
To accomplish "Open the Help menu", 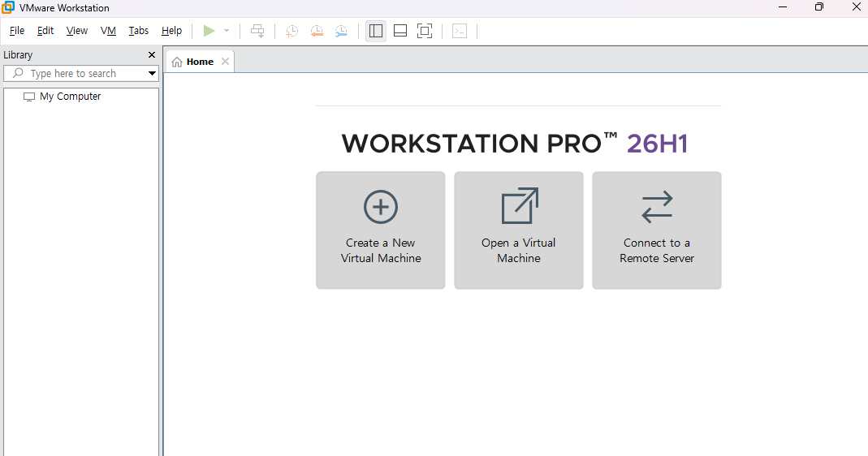I will click(x=171, y=31).
